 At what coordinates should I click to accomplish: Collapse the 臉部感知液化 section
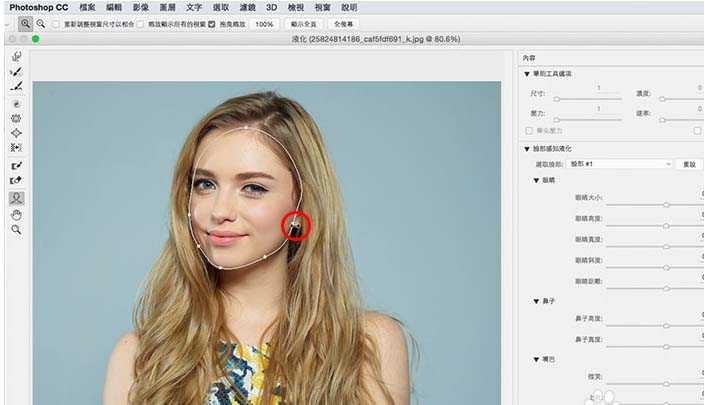(527, 148)
